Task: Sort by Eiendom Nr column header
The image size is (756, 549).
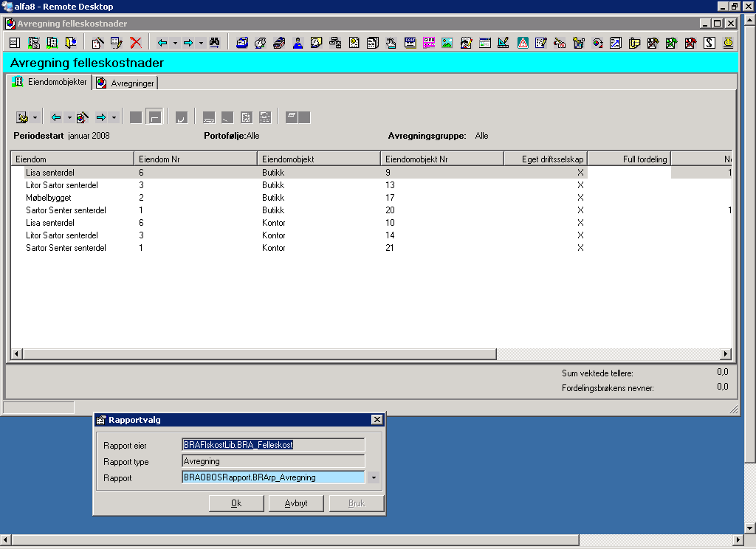Action: click(x=196, y=159)
